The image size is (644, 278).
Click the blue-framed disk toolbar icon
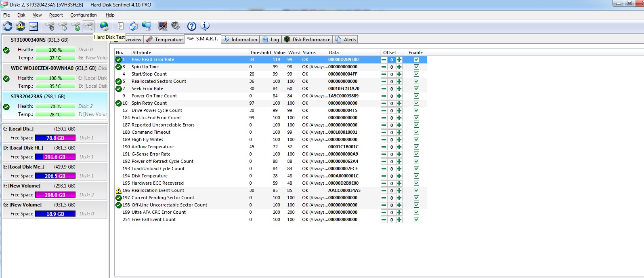click(34, 26)
